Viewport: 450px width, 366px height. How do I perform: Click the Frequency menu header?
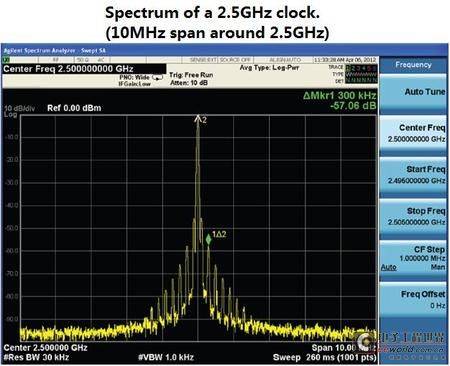(413, 65)
